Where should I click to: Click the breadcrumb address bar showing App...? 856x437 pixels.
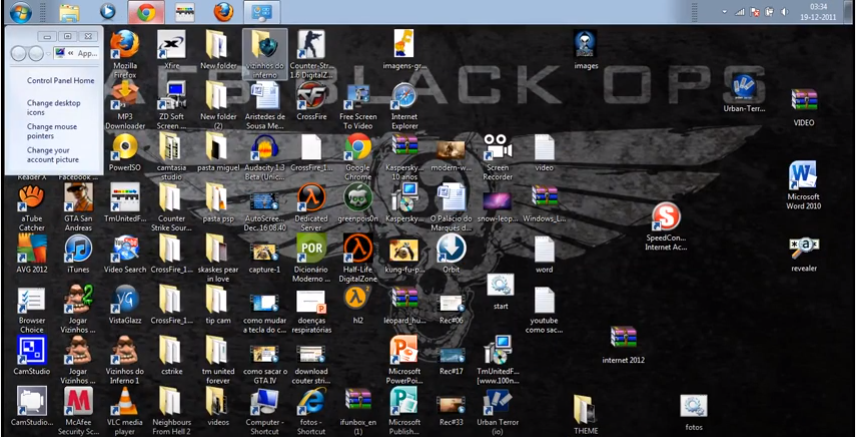click(x=76, y=53)
